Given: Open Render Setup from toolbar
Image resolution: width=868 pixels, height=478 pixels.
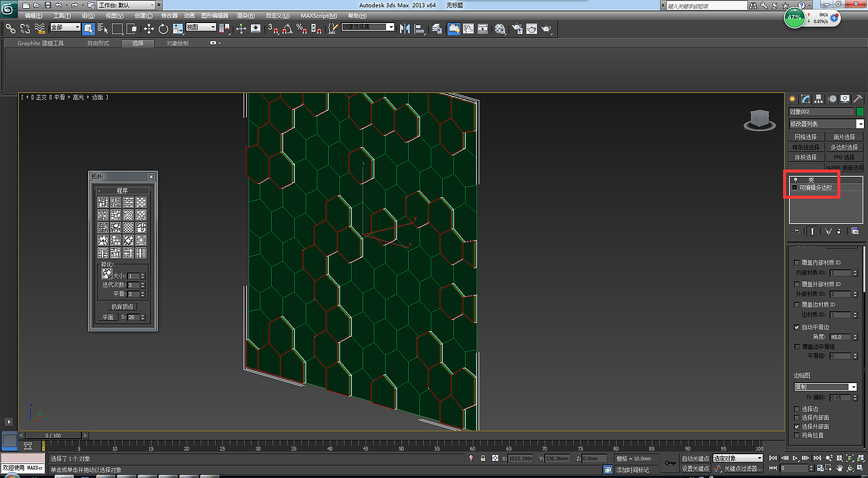Looking at the screenshot, I should 517,28.
